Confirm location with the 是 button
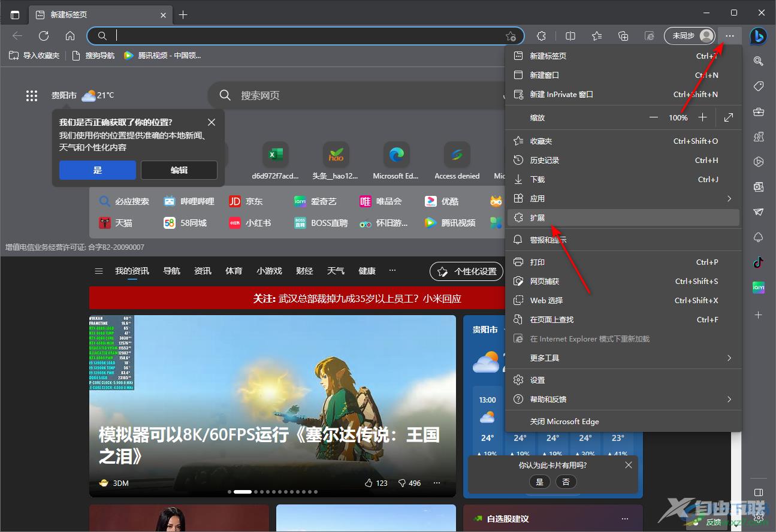Screen dimensions: 776x532 click(x=98, y=170)
